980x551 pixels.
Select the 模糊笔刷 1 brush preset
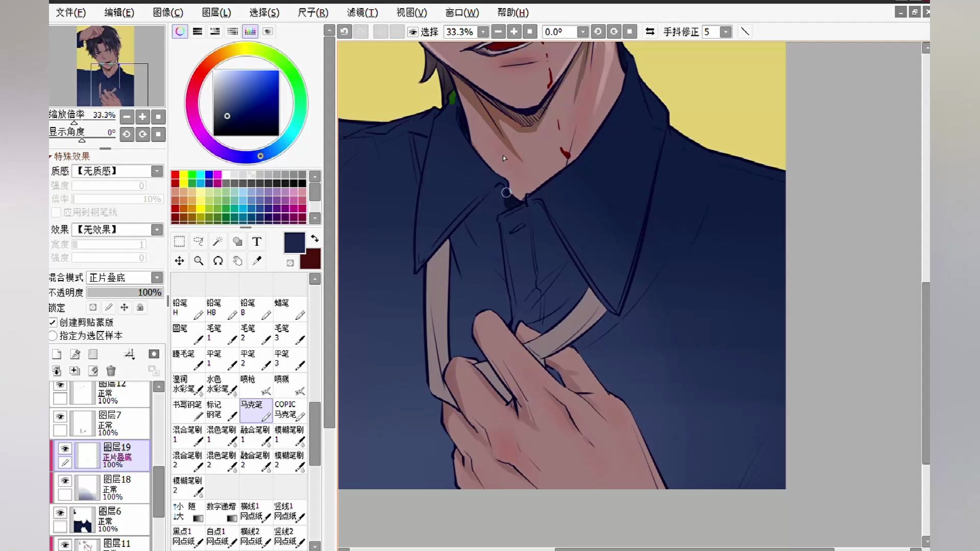(289, 435)
